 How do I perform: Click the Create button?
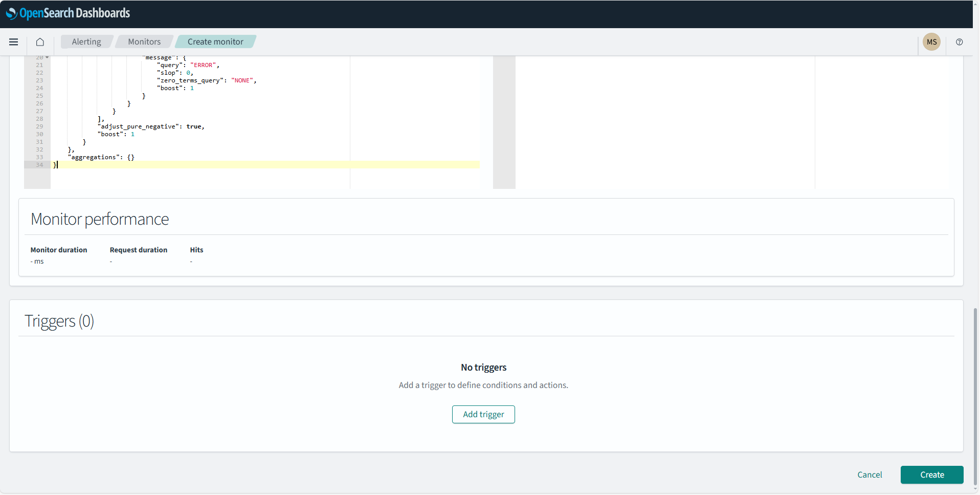(x=931, y=475)
